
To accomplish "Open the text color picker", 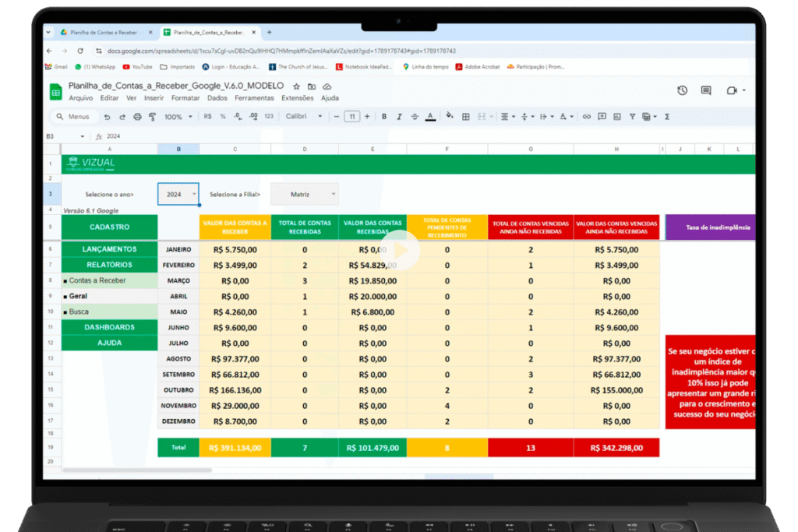I will pyautogui.click(x=430, y=117).
